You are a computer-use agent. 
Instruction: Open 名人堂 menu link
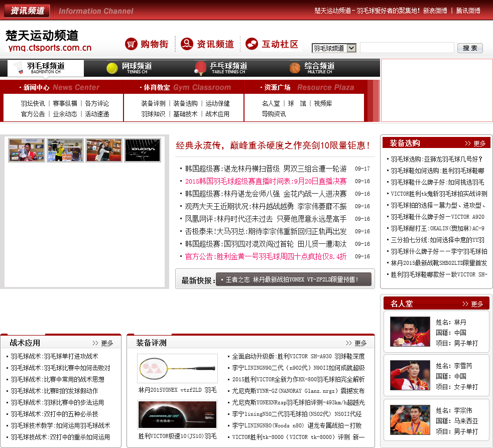271,103
